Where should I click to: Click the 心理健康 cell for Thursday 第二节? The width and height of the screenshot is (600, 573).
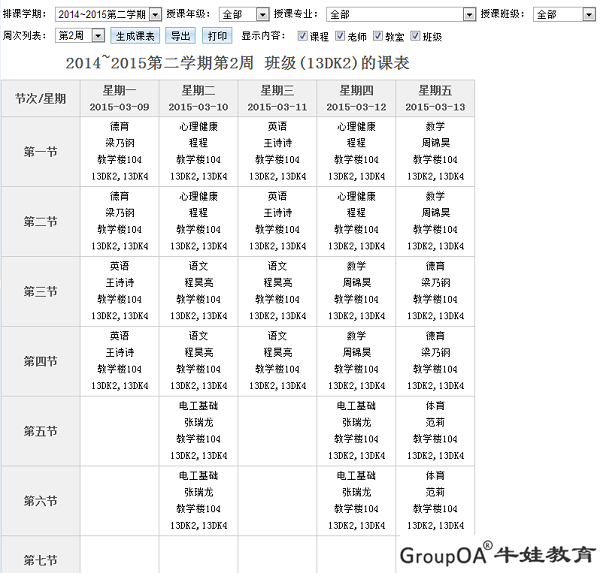click(x=356, y=222)
